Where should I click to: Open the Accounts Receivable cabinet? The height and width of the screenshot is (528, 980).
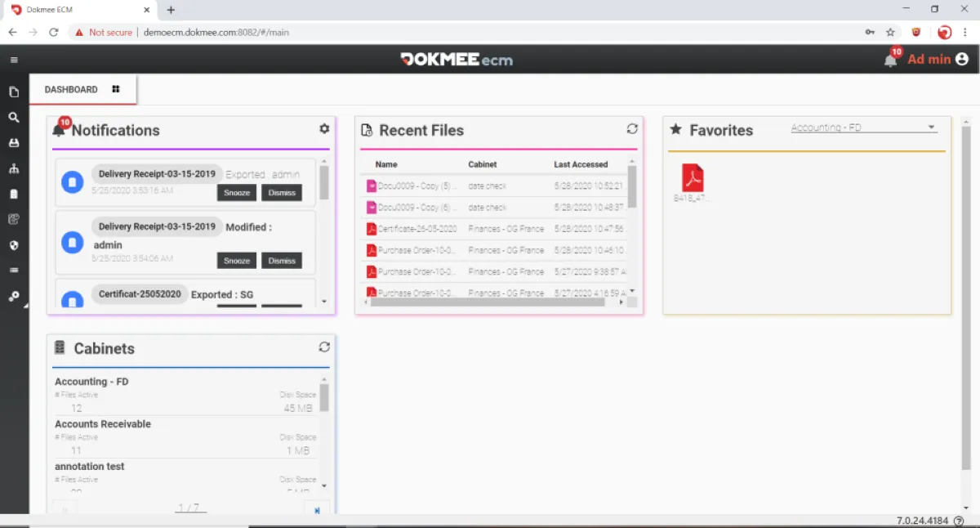103,424
